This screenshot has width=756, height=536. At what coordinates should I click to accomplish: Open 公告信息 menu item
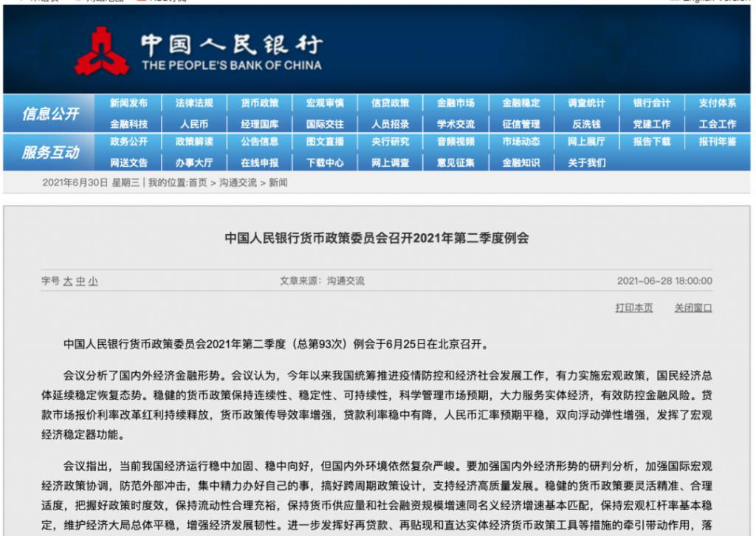(260, 142)
